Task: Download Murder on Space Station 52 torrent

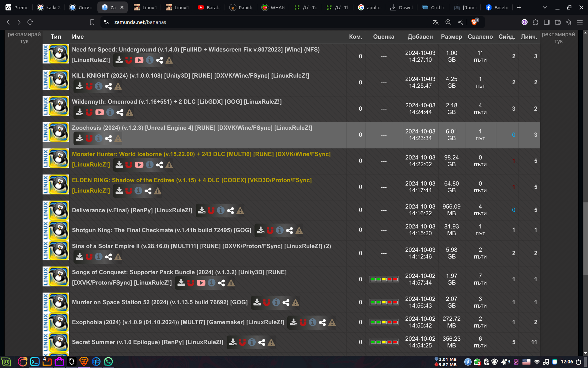Action: (257, 302)
